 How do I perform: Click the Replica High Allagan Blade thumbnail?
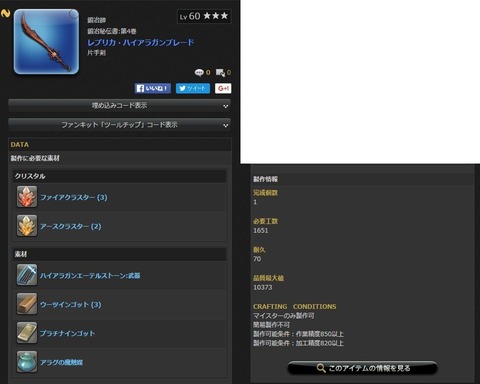pyautogui.click(x=46, y=42)
